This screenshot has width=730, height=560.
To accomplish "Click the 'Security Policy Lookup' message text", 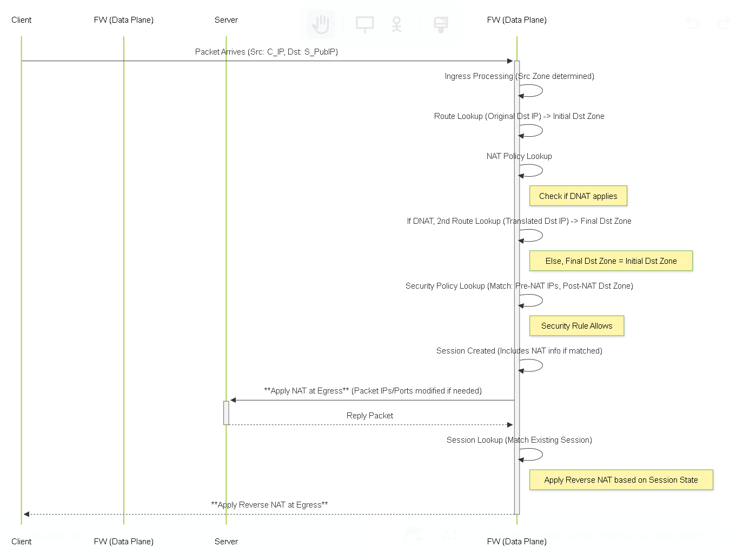I will point(519,286).
